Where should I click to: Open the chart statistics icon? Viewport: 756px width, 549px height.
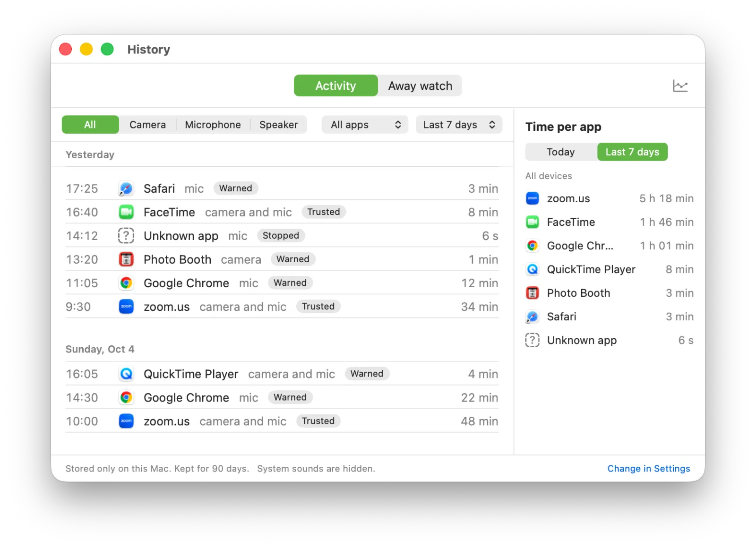[680, 86]
